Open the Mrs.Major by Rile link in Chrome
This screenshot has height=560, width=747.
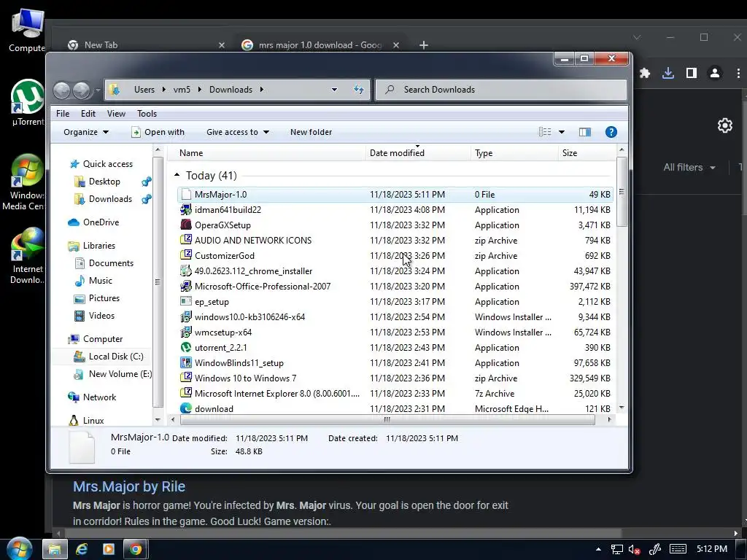(x=129, y=486)
